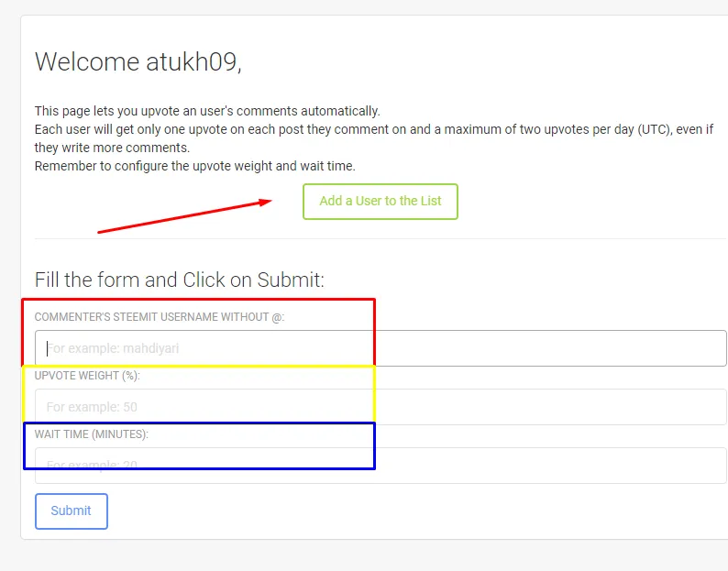Click the WAIT TIME (MINUTES) label text
Screen dimensions: 728x571
(x=92, y=434)
